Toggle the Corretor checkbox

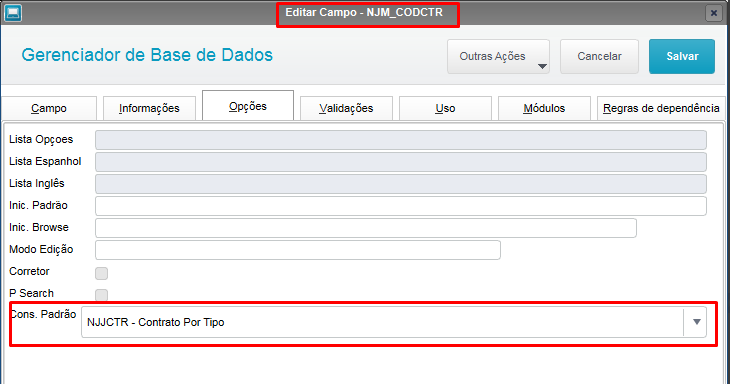tap(101, 273)
